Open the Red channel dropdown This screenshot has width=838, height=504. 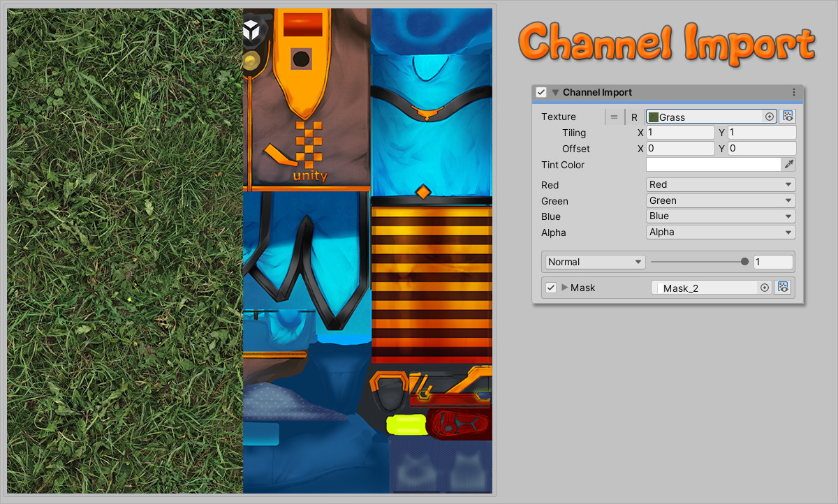721,184
